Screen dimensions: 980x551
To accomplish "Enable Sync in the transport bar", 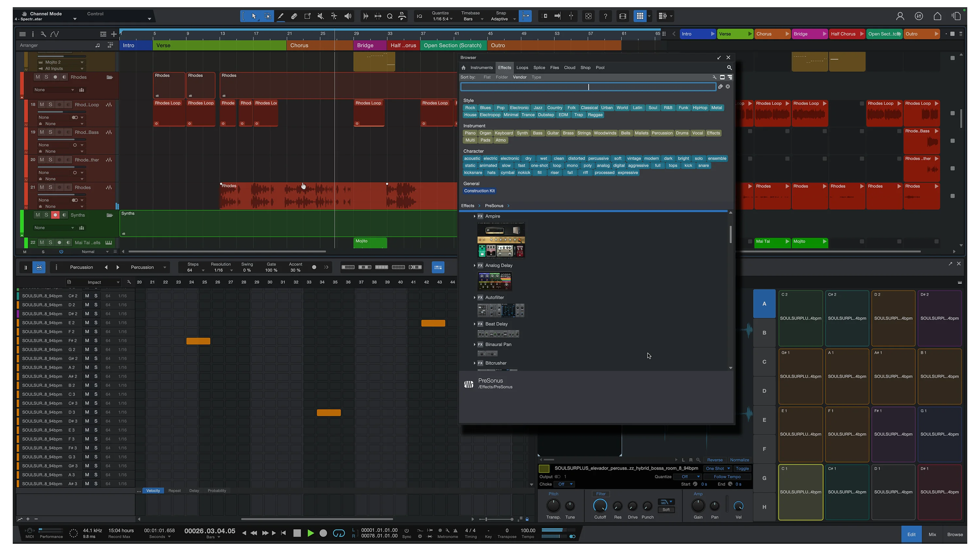I will click(406, 533).
